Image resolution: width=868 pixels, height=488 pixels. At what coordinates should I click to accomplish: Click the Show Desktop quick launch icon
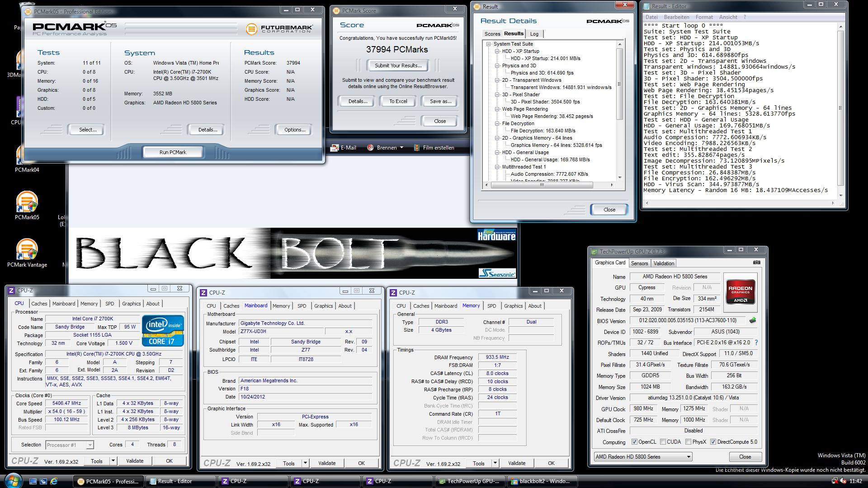click(33, 481)
